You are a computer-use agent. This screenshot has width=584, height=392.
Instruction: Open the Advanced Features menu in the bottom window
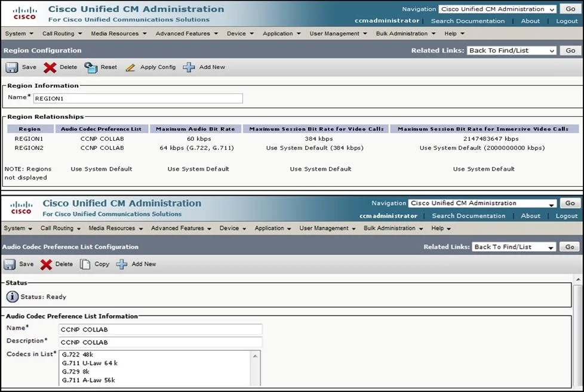point(181,228)
